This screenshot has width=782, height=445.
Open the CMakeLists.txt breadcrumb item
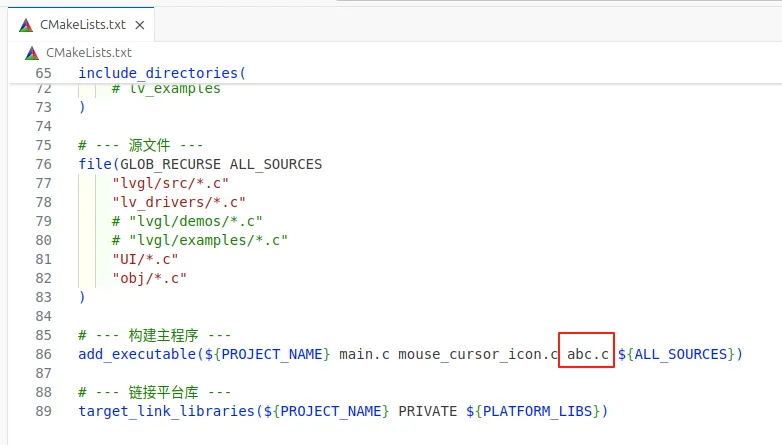88,52
